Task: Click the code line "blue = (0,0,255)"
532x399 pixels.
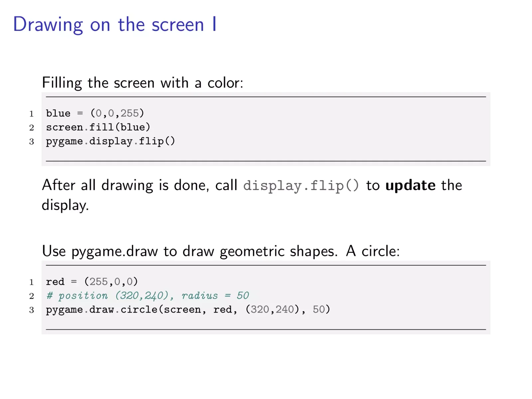Action: coord(95,113)
